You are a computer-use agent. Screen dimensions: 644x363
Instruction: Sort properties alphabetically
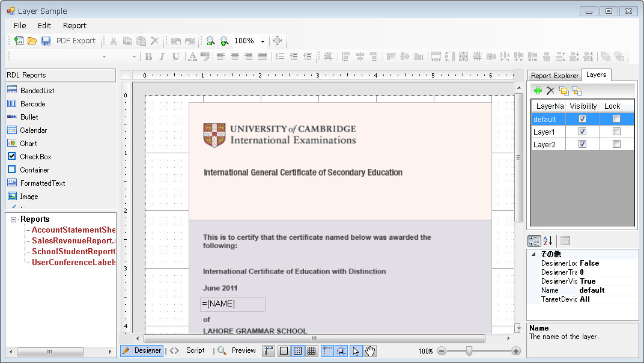tap(548, 241)
